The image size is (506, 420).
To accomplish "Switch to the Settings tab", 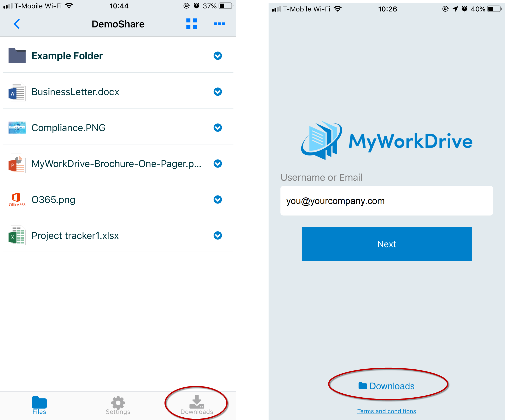I will (x=118, y=405).
